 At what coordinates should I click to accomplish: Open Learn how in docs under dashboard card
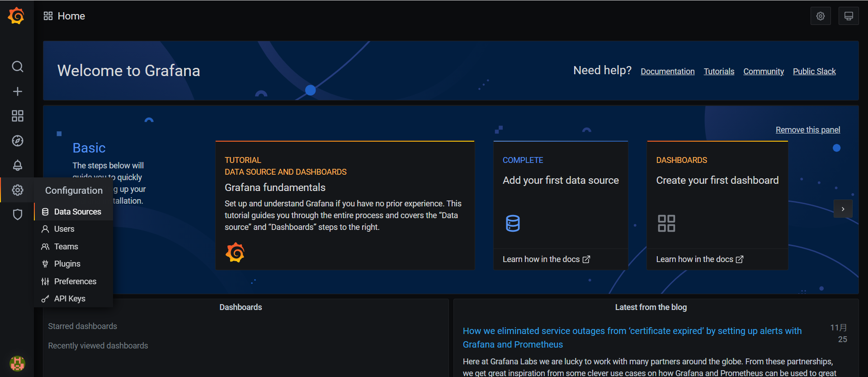(x=700, y=259)
